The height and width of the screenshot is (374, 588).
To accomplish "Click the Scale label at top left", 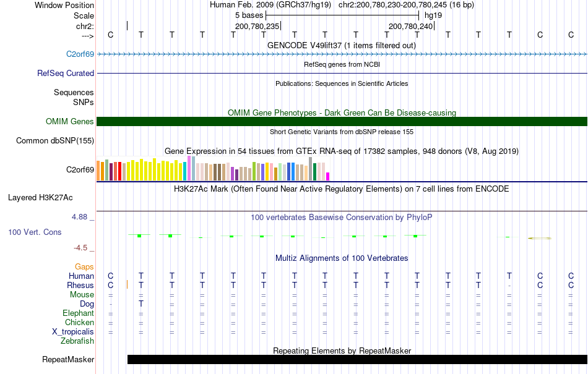I will coord(84,15).
